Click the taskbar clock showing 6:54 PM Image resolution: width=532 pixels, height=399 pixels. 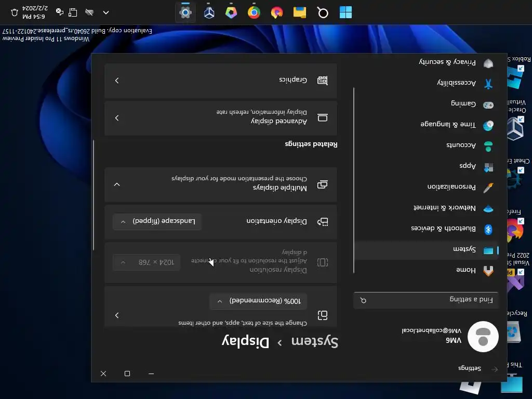35,12
